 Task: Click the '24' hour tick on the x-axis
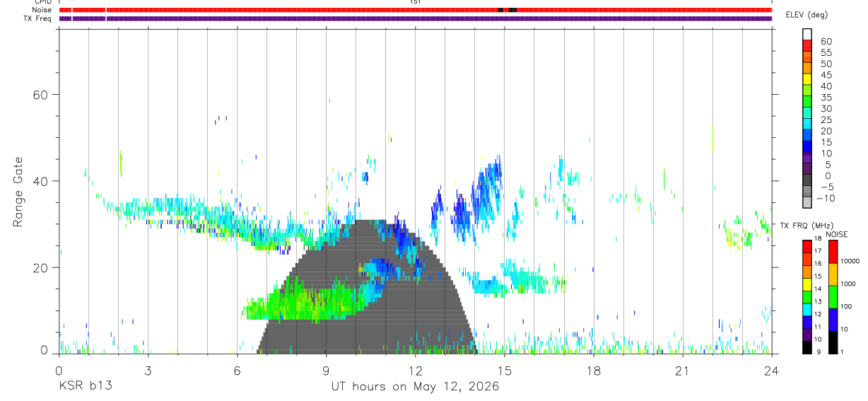pyautogui.click(x=771, y=370)
